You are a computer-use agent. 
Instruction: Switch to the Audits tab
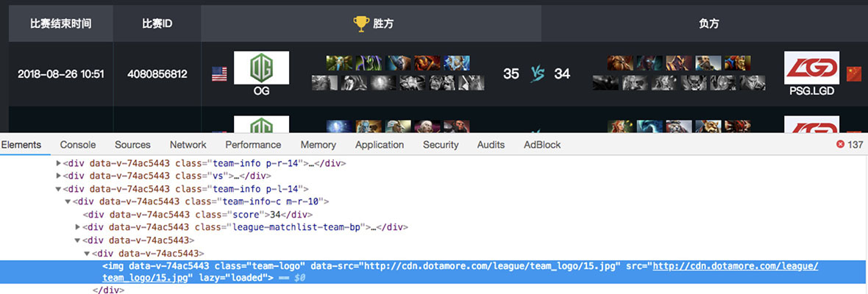(491, 145)
